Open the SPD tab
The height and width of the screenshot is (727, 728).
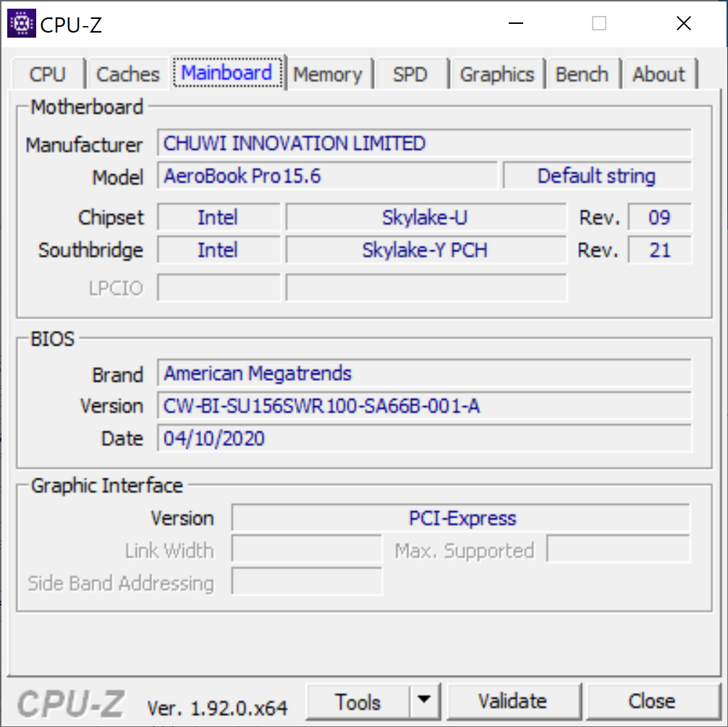(410, 75)
